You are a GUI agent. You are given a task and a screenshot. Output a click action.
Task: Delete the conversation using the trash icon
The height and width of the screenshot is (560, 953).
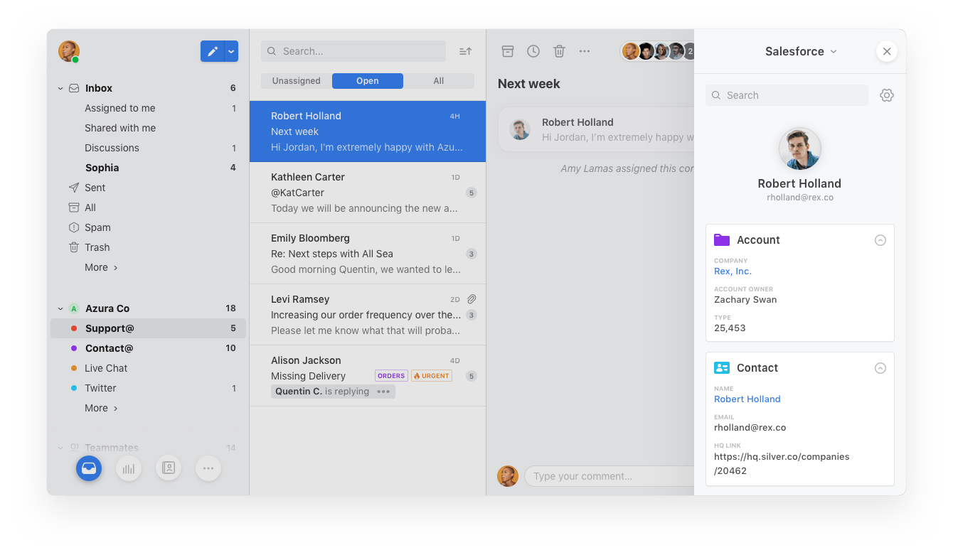click(559, 50)
